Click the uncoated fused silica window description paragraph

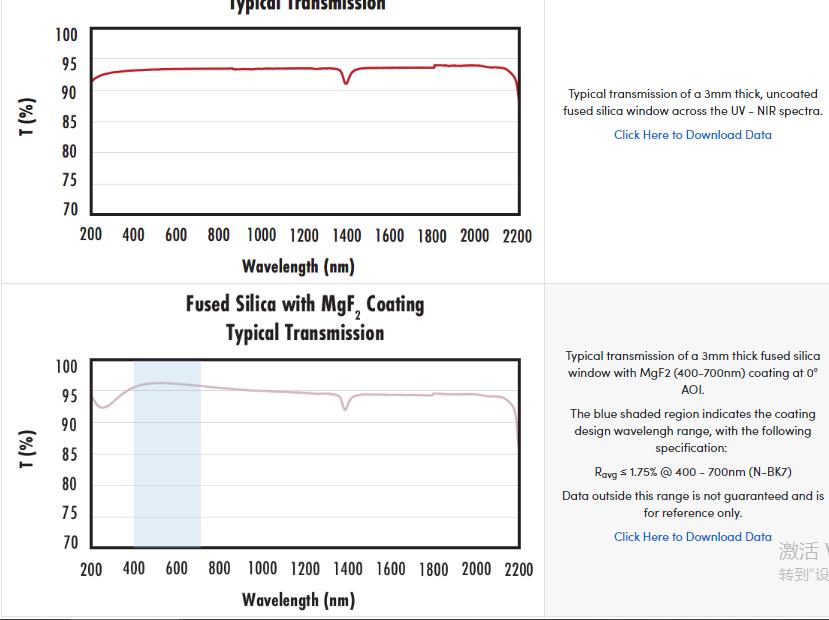692,102
